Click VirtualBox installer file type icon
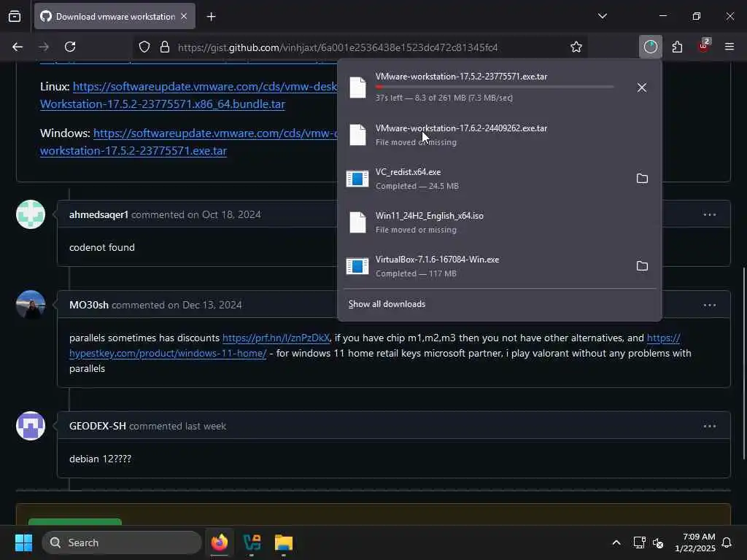747x560 pixels. (357, 266)
